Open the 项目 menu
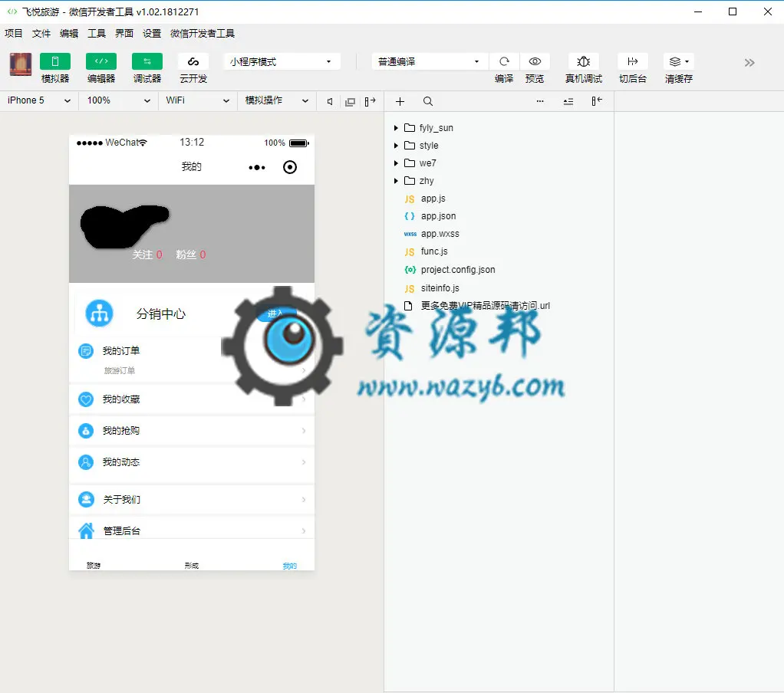 point(14,34)
